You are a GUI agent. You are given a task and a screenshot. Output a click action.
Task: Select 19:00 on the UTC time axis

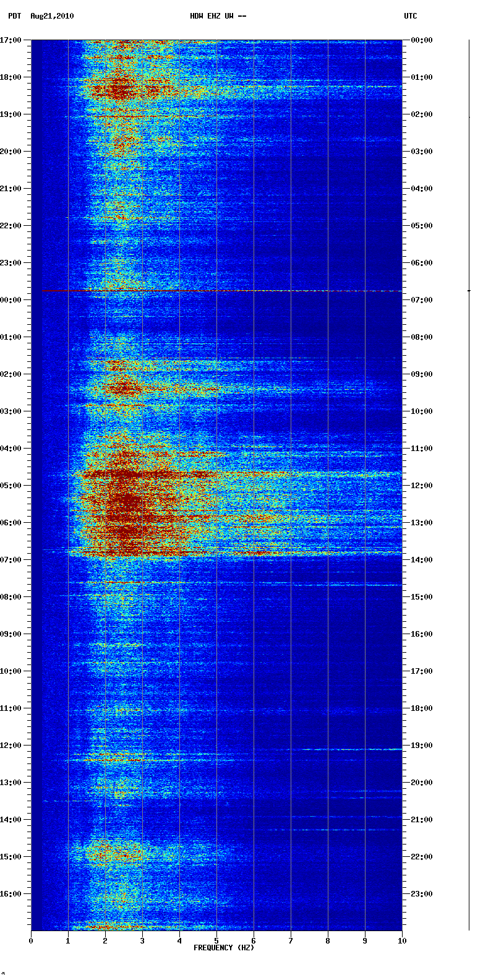422,746
